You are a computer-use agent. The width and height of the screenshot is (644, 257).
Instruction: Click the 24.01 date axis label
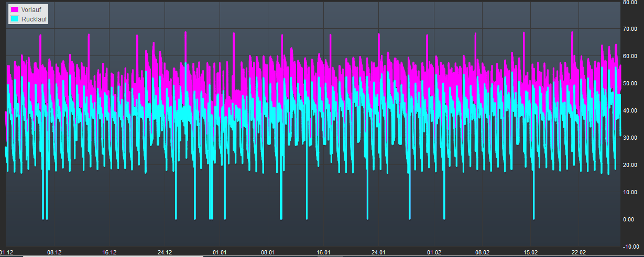[x=378, y=252]
